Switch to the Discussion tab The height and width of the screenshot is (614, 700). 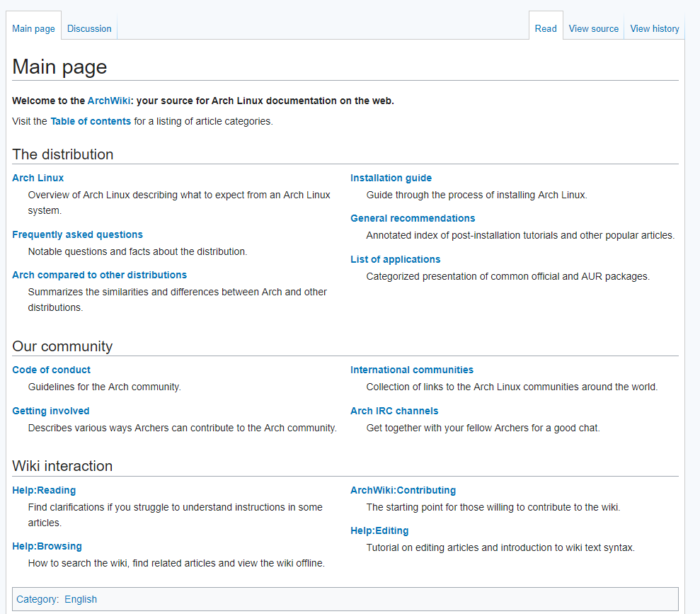click(89, 28)
